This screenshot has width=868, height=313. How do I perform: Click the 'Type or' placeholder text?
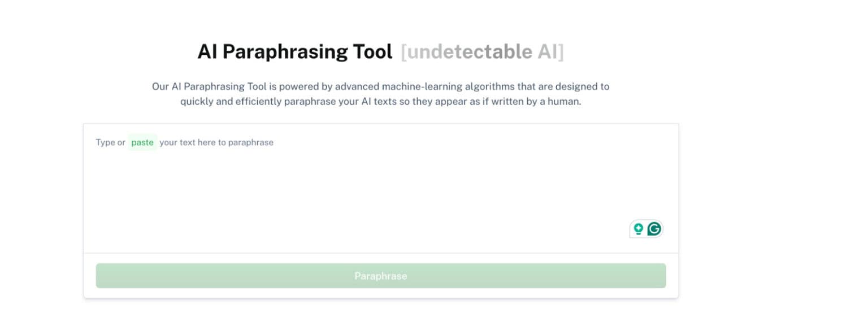click(110, 142)
